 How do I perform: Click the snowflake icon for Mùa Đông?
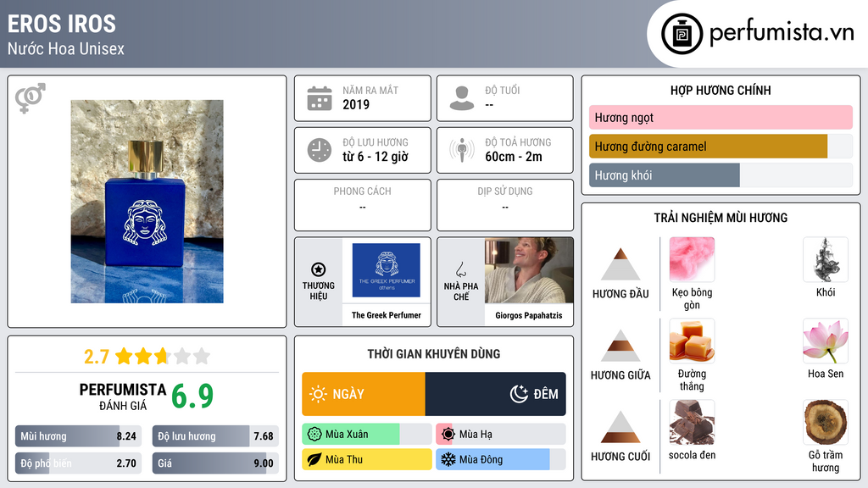(448, 459)
